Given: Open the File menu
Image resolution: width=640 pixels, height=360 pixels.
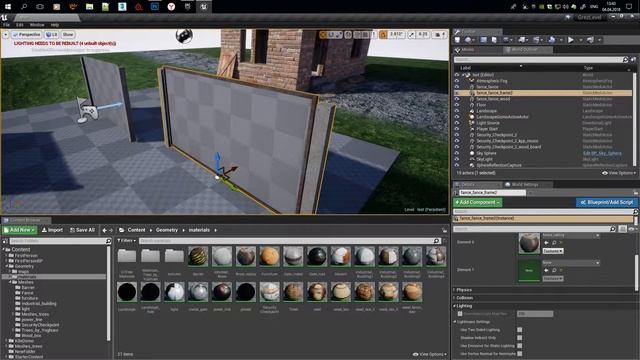Looking at the screenshot, I should tap(7, 25).
